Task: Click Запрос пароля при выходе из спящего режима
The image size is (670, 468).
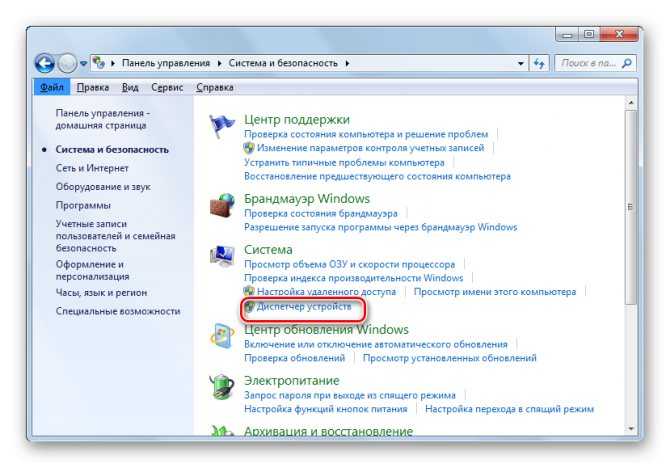Action: pyautogui.click(x=350, y=395)
